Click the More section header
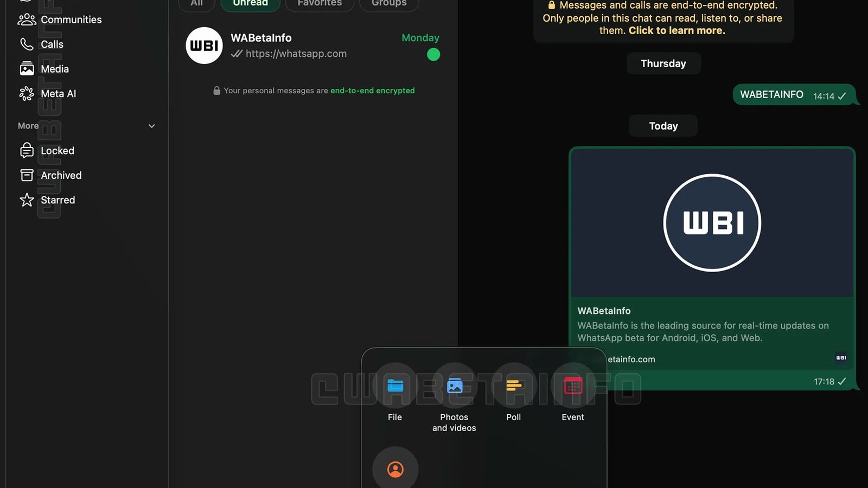The width and height of the screenshot is (868, 488). coord(28,126)
